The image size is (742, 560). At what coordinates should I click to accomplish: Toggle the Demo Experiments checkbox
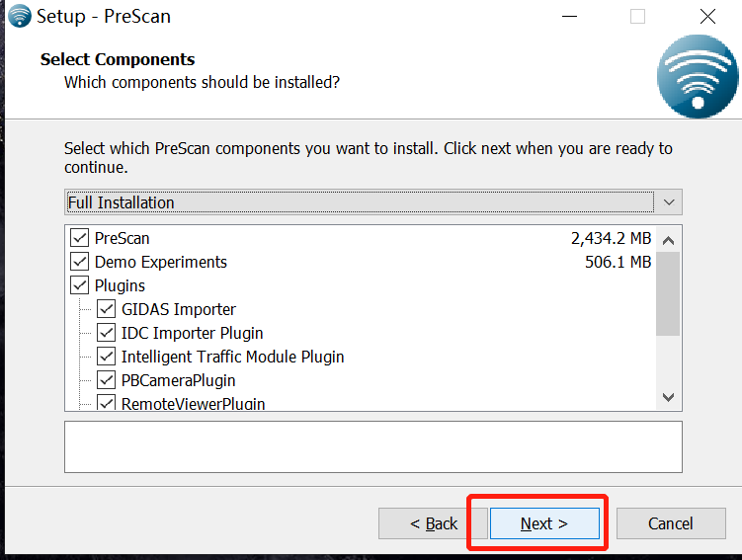tap(79, 262)
